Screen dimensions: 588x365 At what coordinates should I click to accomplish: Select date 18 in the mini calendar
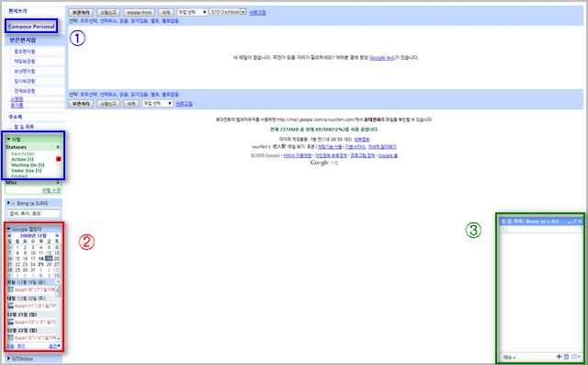coord(40,259)
